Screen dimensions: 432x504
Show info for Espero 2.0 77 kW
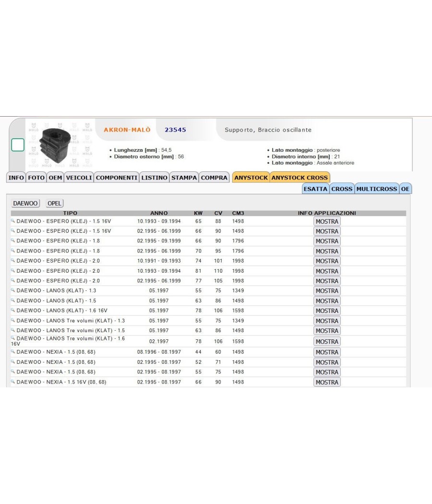pyautogui.click(x=327, y=281)
